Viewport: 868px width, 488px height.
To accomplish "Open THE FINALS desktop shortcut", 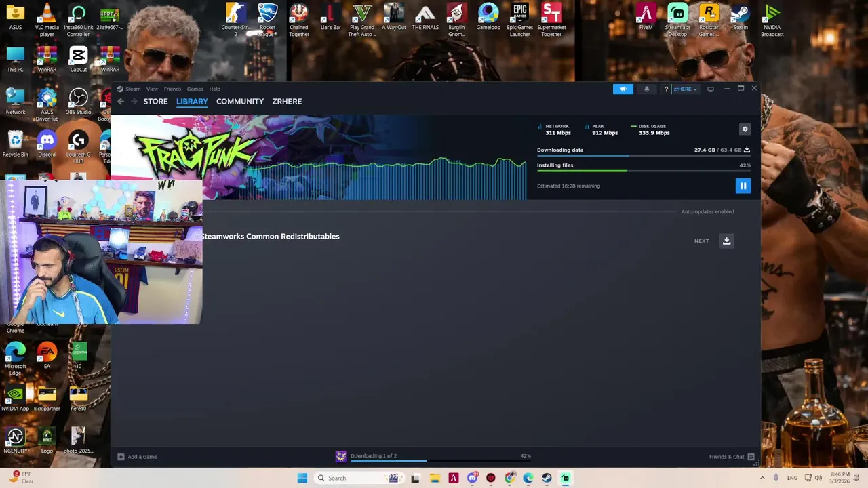I will click(x=425, y=18).
